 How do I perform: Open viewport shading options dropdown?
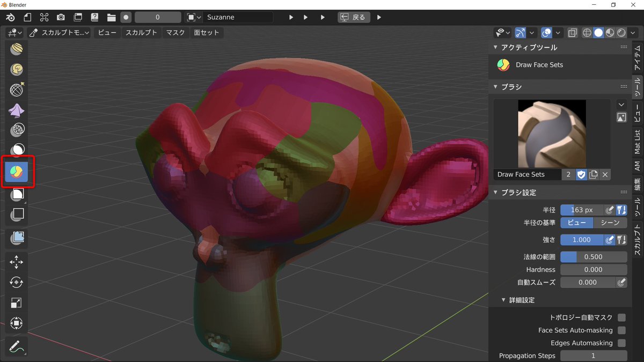point(633,33)
